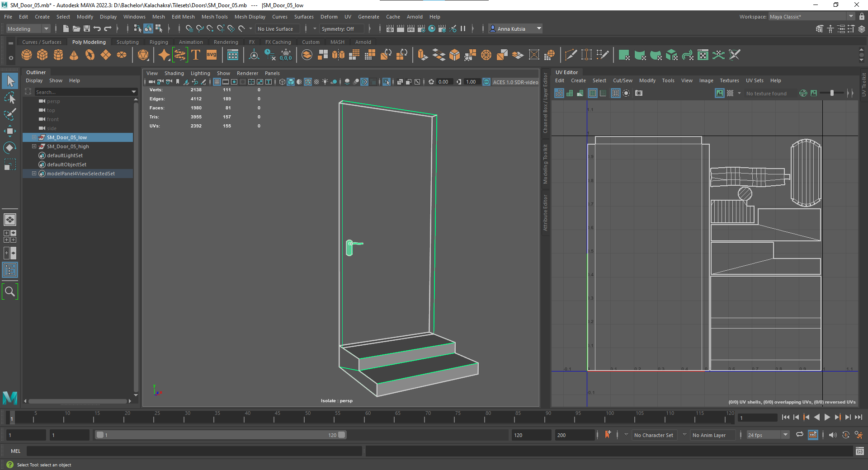Expand the modelPanel4ViewSelectedSet node

(34, 174)
